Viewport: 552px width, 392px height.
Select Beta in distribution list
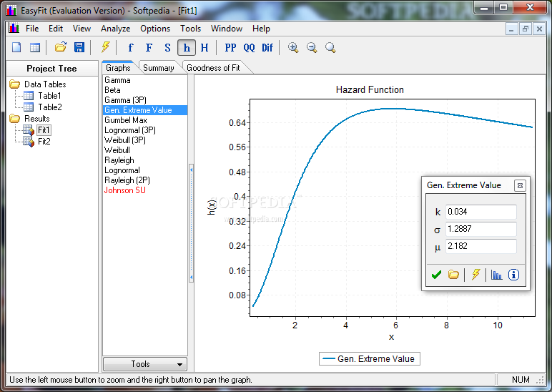coord(144,90)
